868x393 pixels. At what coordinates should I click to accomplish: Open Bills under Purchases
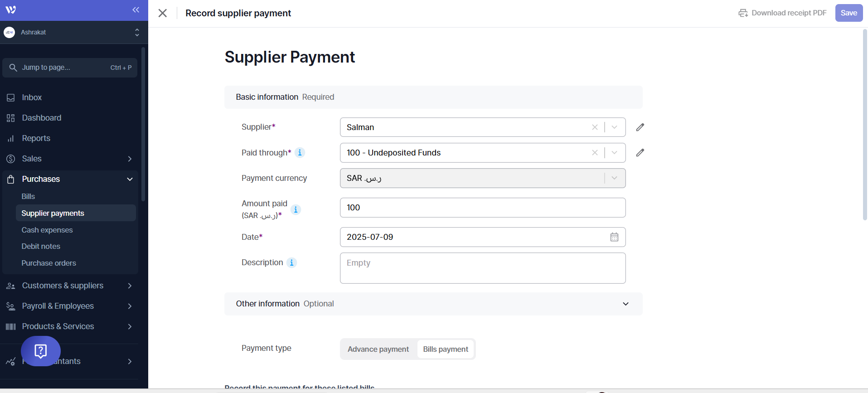pyautogui.click(x=28, y=196)
